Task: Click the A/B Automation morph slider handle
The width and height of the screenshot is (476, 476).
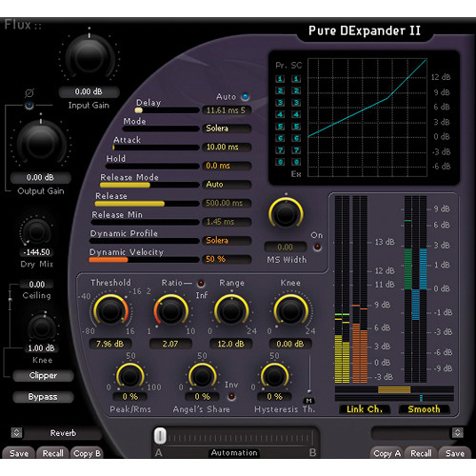Action: (160, 436)
